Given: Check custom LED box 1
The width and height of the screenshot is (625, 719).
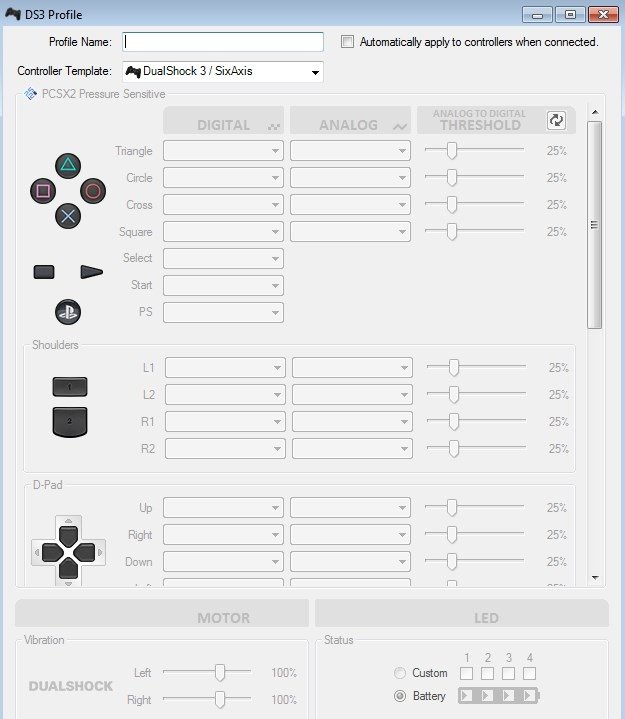Looking at the screenshot, I should tap(466, 673).
